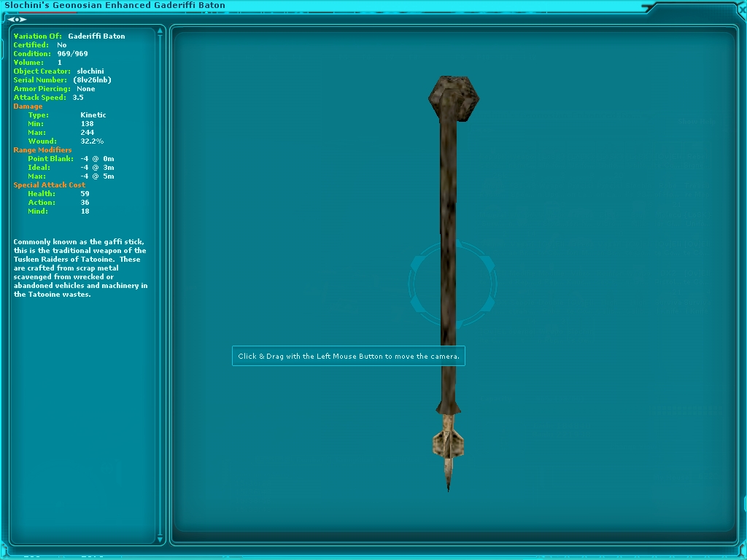Viewport: 747px width, 560px height.
Task: Select the Mind cost value 18
Action: [x=85, y=211]
